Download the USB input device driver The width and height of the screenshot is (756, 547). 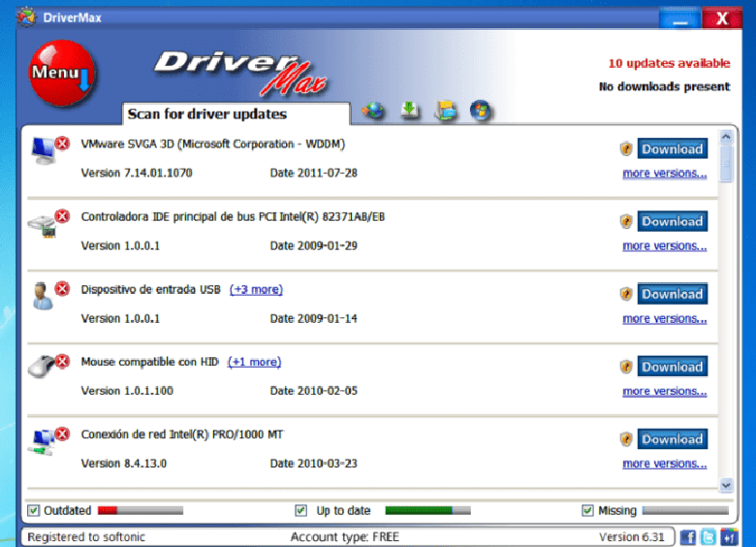[x=672, y=294]
